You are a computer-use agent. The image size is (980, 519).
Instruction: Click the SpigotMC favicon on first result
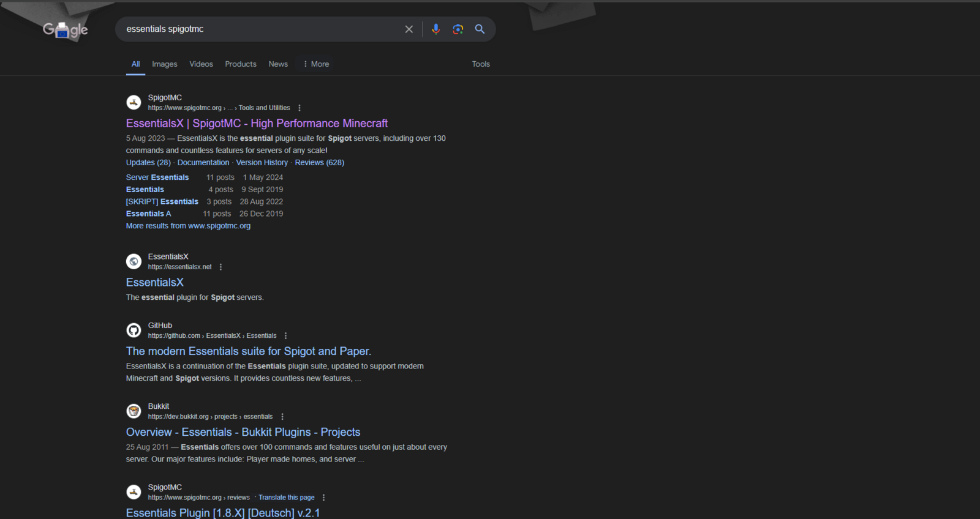coord(134,102)
